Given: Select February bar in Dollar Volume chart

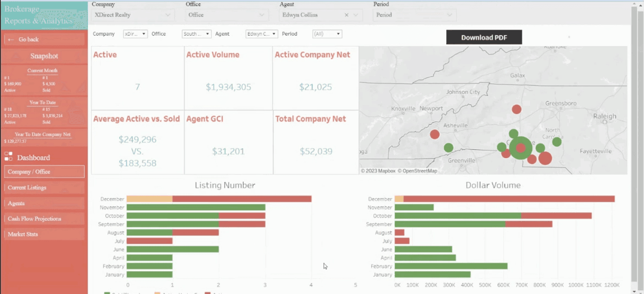Looking at the screenshot, I should click(x=451, y=266).
